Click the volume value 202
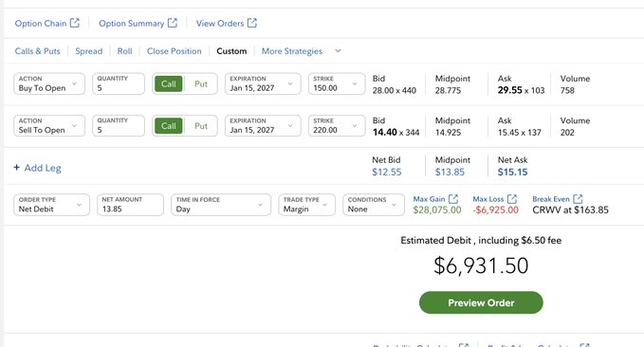The image size is (644, 347). (567, 132)
